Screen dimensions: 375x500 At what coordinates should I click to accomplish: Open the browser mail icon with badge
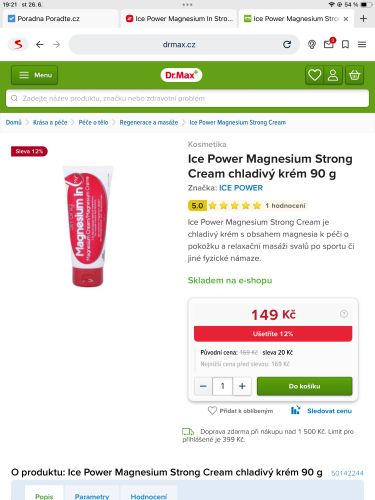coord(329,44)
